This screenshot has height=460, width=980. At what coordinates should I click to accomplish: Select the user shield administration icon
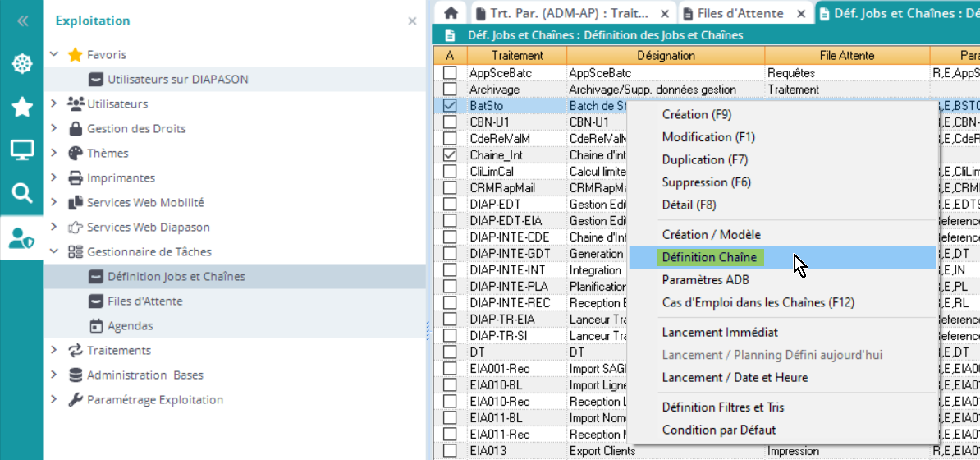[21, 237]
